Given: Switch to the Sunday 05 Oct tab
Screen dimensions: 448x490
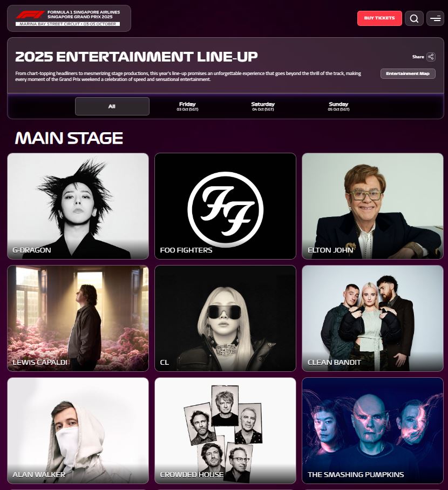Looking at the screenshot, I should [338, 106].
